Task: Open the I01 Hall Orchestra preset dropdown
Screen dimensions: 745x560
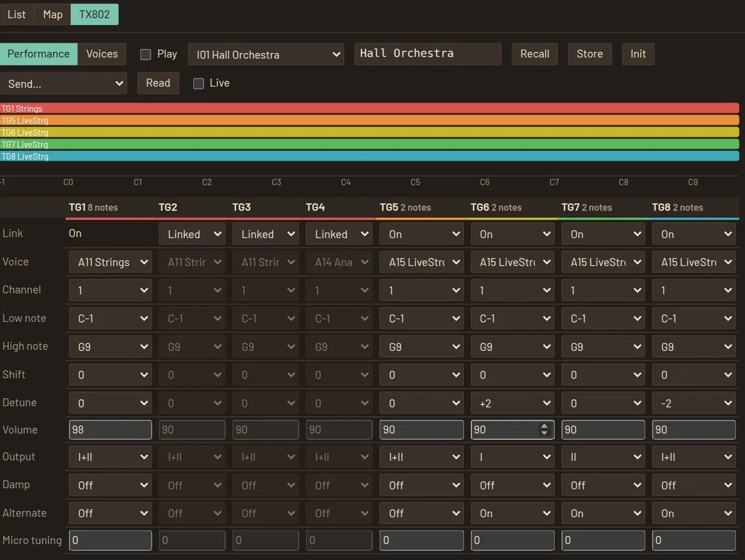Action: click(x=266, y=55)
